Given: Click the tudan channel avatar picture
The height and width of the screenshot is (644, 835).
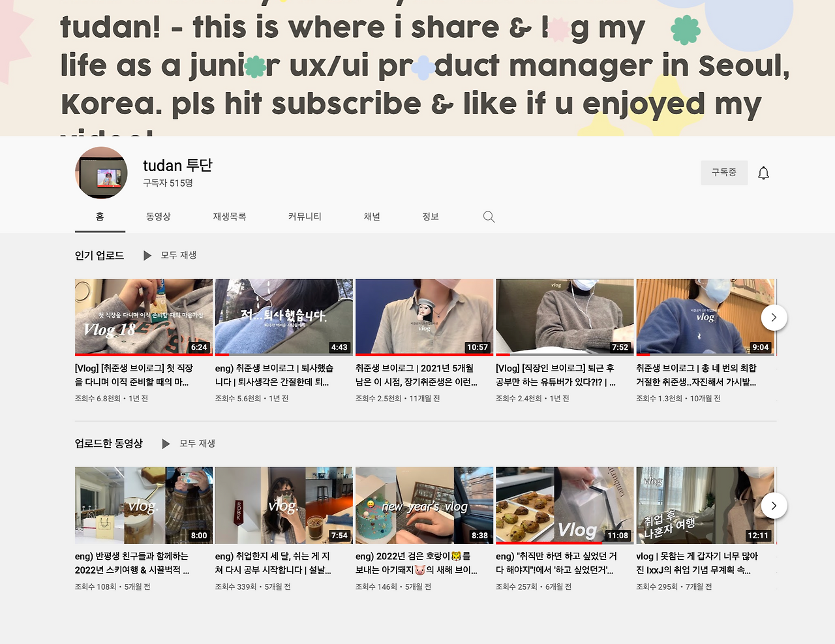Looking at the screenshot, I should tap(101, 173).
